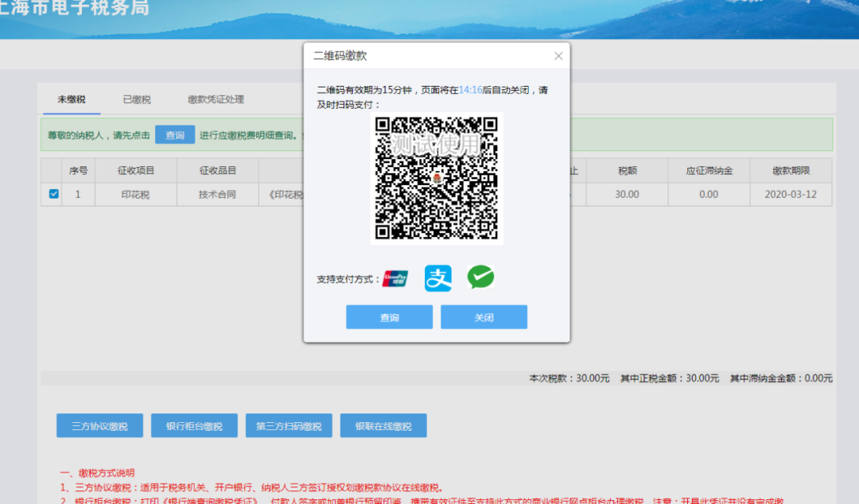
Task: Click the 一、缴税方式说明 heading
Action: pyautogui.click(x=98, y=473)
